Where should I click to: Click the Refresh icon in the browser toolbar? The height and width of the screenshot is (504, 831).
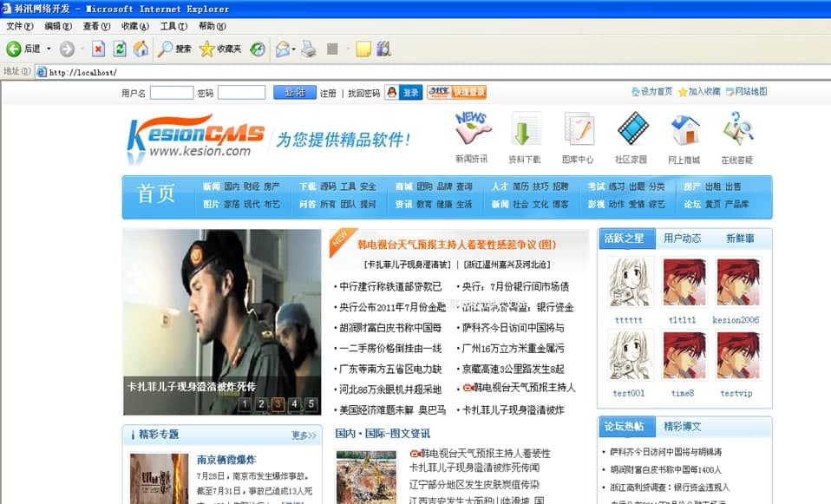coord(119,49)
